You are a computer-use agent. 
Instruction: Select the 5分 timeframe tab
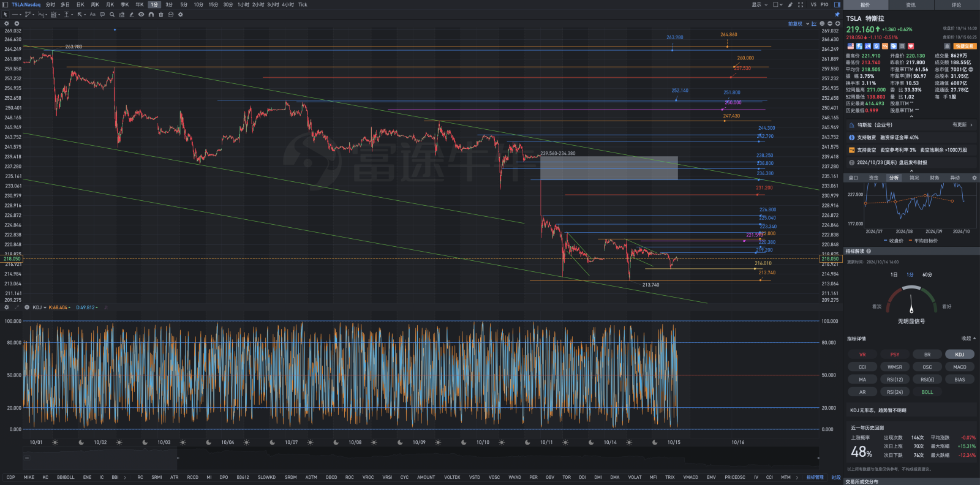pyautogui.click(x=184, y=4)
